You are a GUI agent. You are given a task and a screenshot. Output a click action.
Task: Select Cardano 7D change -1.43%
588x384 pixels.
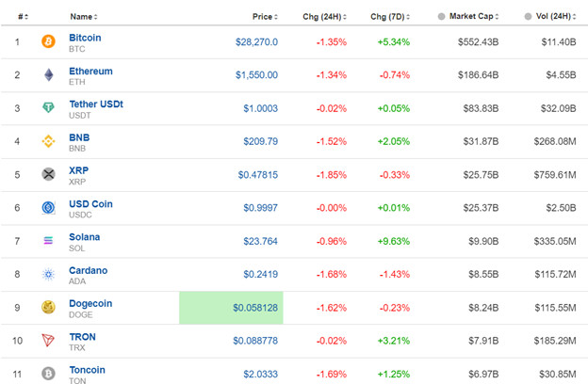pos(395,274)
